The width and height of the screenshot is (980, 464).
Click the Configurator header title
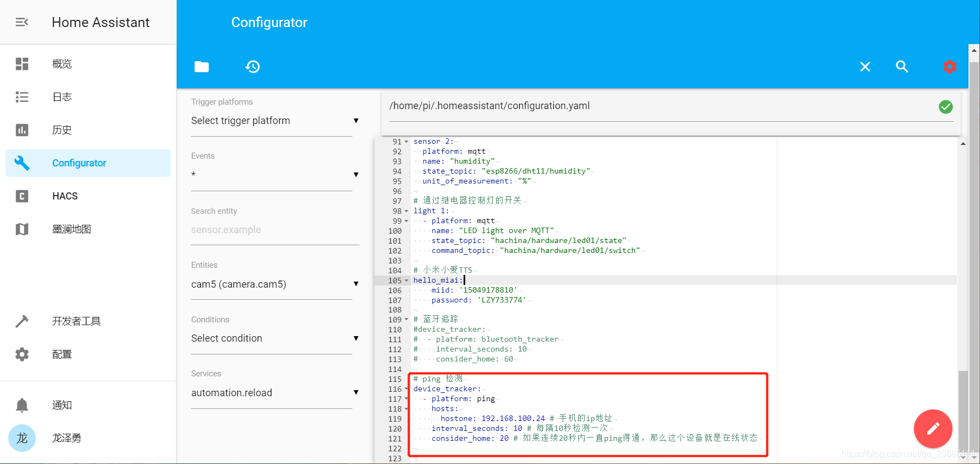tap(269, 22)
